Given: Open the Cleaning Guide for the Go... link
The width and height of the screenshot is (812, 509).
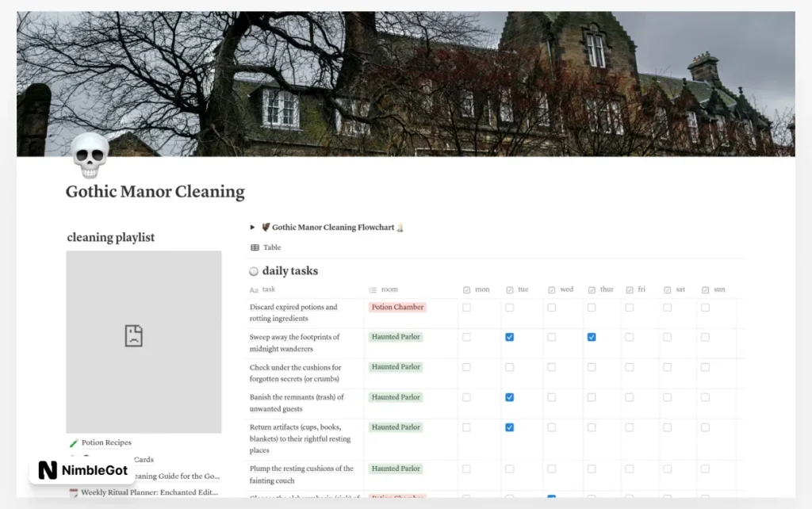Looking at the screenshot, I should (x=177, y=476).
